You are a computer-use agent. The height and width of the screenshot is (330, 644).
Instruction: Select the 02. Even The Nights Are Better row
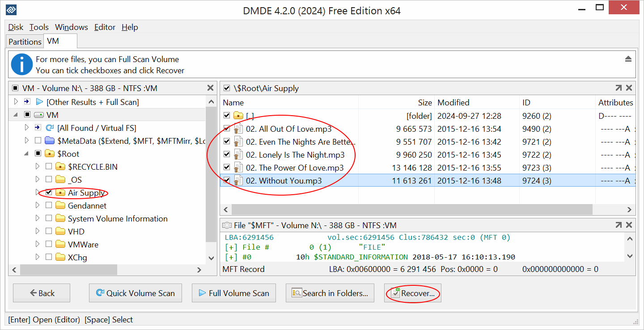tap(428, 142)
